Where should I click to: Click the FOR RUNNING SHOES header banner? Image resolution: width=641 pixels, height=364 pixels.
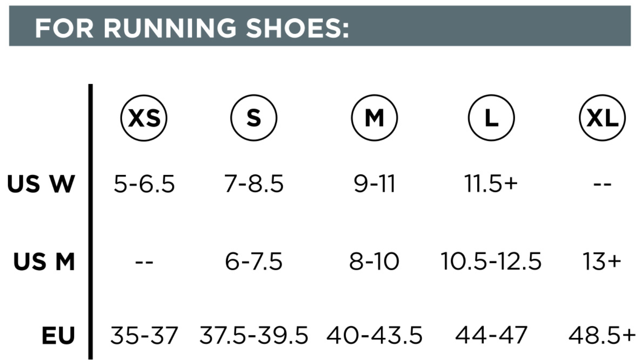tap(320, 26)
